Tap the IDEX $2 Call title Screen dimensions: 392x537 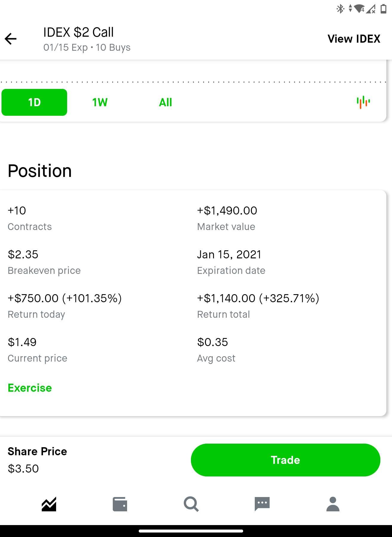coord(78,32)
